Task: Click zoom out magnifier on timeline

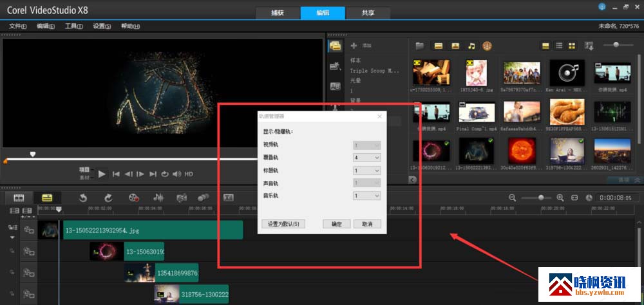Action: pyautogui.click(x=513, y=198)
